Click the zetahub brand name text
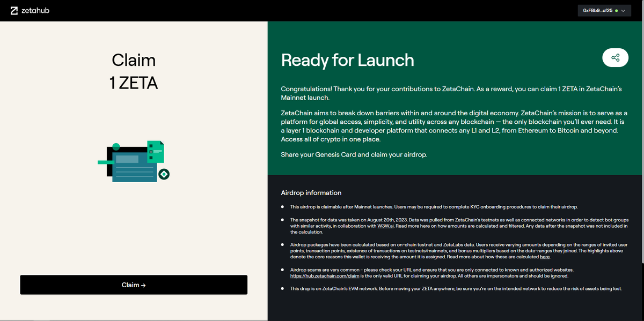Viewport: 644px width, 321px height. pyautogui.click(x=36, y=11)
